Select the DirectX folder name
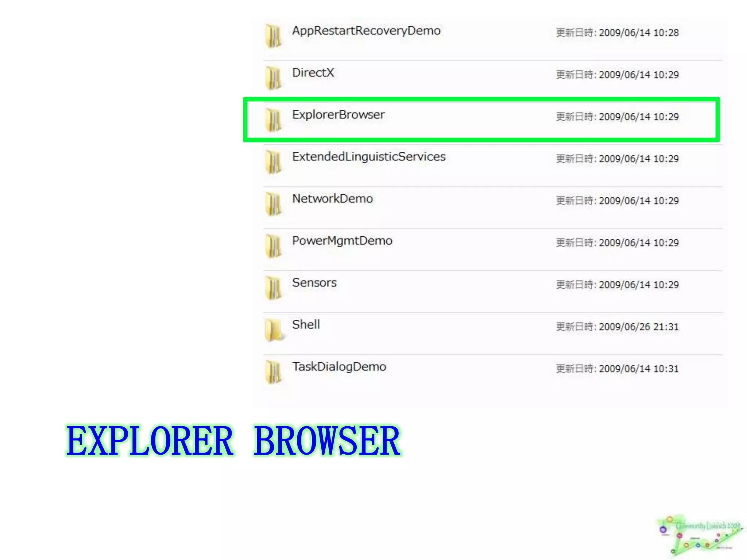The width and height of the screenshot is (747, 560). tap(313, 73)
